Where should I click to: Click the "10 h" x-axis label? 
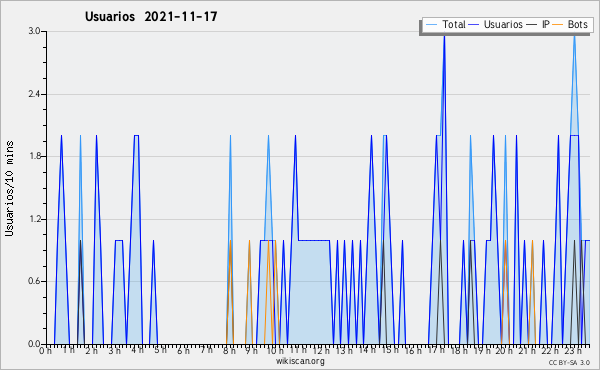coord(275,351)
